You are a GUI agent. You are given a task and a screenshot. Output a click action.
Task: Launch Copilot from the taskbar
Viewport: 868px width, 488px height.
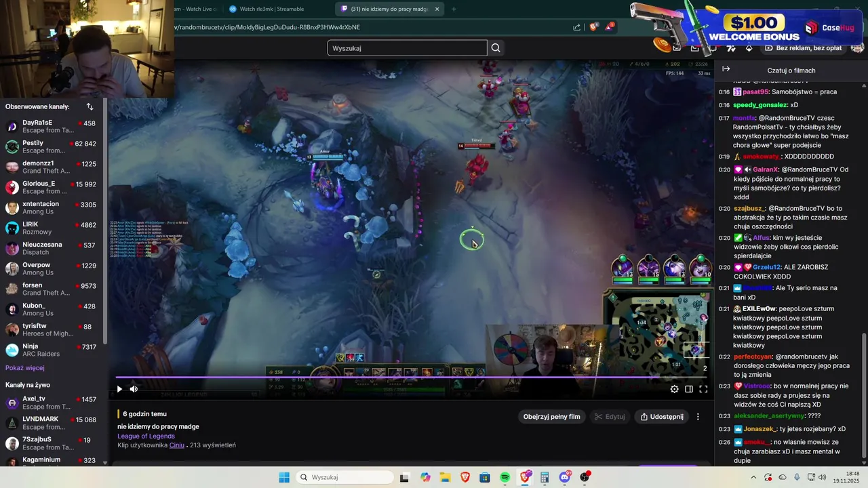click(425, 477)
